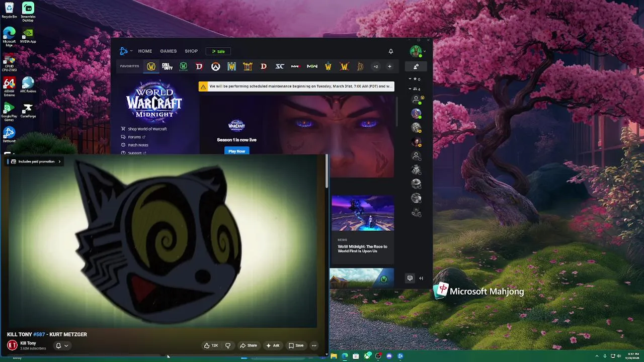Open the Battle.net notifications bell
This screenshot has width=644, height=362.
tap(390, 51)
